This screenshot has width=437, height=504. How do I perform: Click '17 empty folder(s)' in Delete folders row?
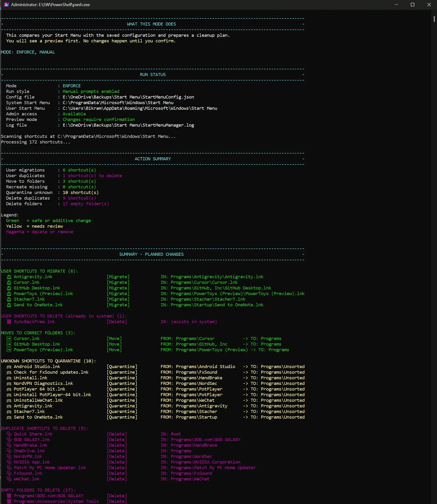click(86, 204)
